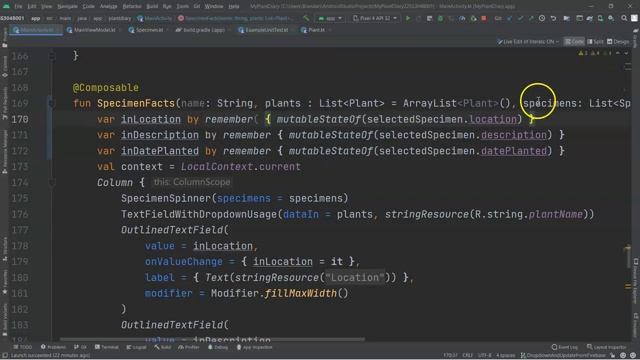Open the Terminal tool window
This screenshot has width=640, height=360.
coord(107,347)
